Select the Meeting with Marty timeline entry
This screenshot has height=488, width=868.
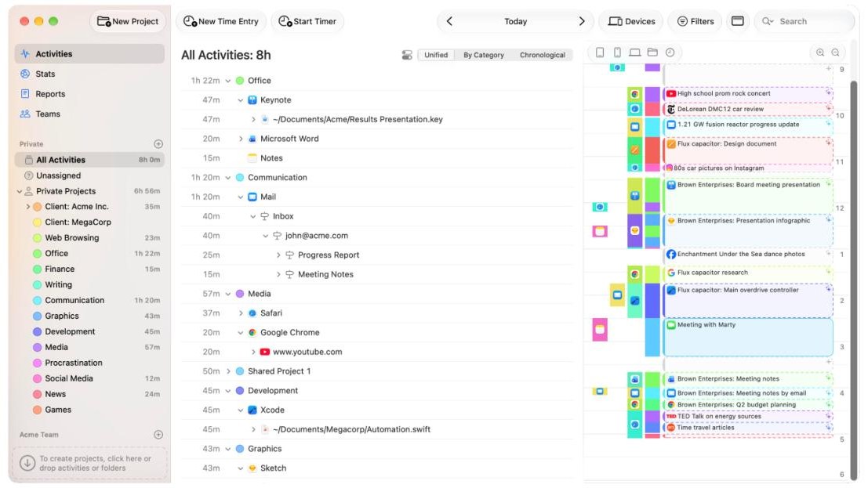tap(748, 338)
